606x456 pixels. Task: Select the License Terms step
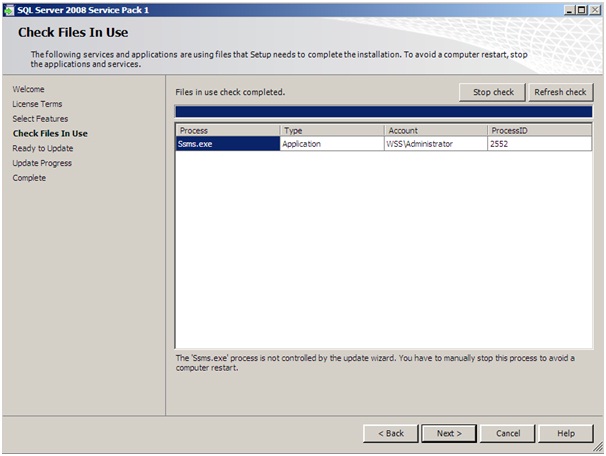(x=37, y=104)
